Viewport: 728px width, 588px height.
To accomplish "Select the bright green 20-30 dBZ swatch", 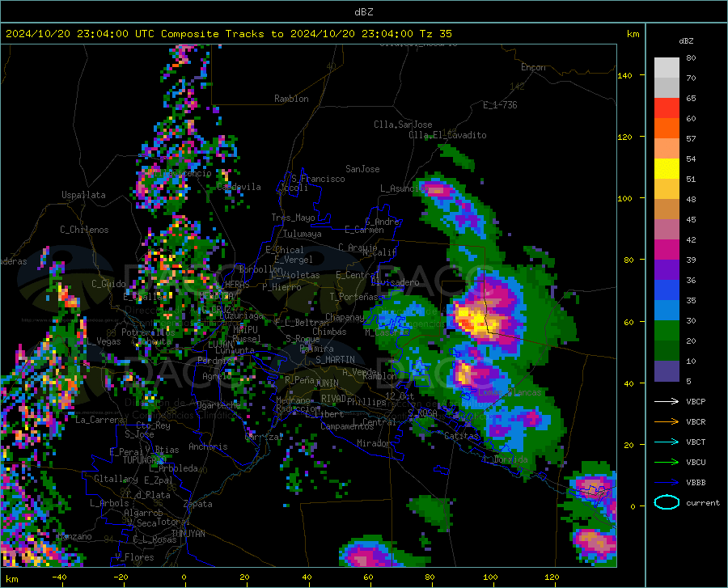I will coord(667,331).
